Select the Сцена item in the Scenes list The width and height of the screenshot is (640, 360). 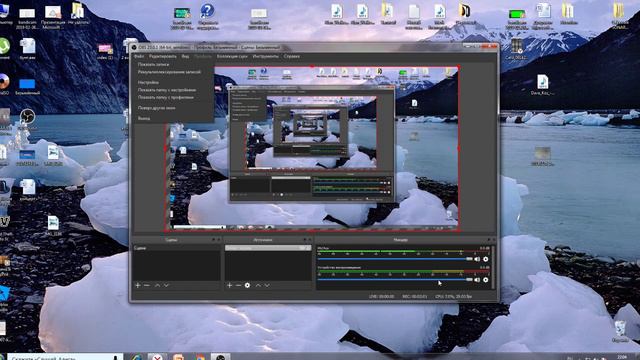point(176,248)
